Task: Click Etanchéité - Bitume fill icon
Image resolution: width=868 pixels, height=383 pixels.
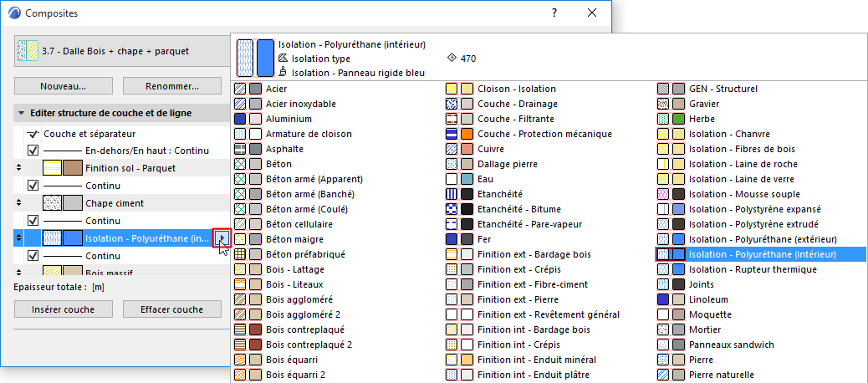Action: (452, 209)
